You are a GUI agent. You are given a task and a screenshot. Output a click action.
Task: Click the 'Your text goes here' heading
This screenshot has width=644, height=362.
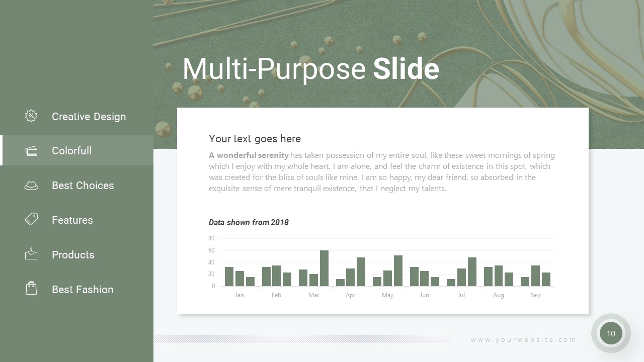pyautogui.click(x=255, y=139)
